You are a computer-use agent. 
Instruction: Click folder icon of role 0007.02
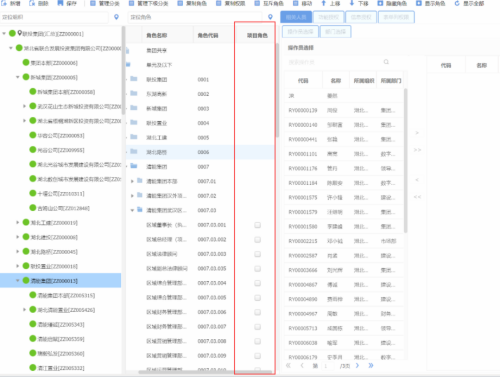140,195
